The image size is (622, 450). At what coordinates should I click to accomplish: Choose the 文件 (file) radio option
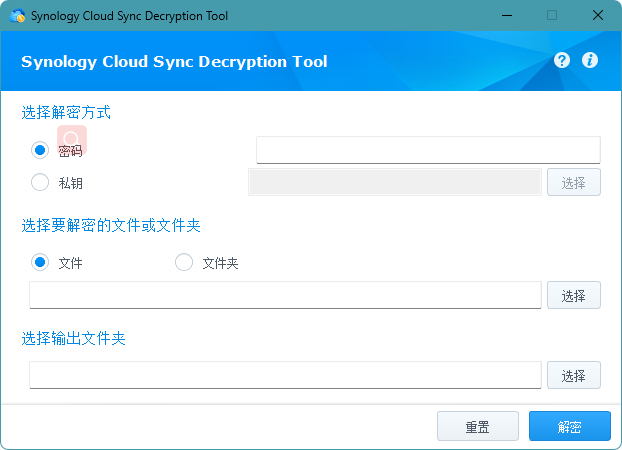coord(40,262)
